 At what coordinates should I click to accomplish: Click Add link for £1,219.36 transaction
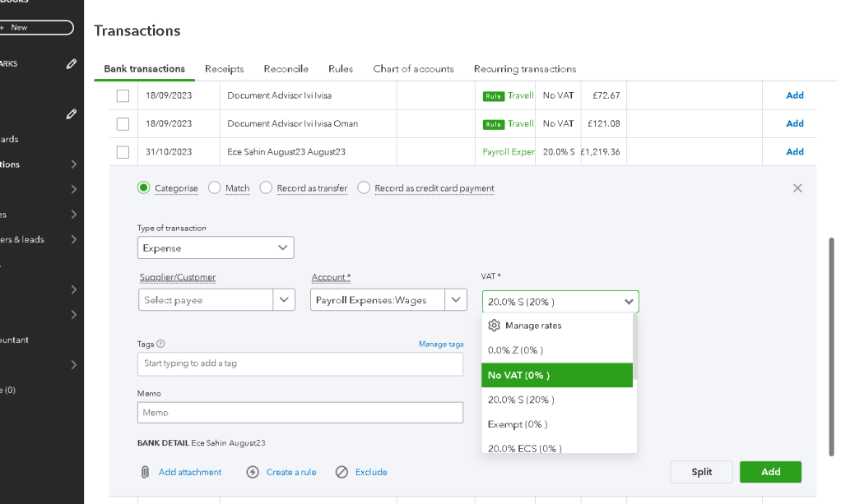tap(794, 152)
